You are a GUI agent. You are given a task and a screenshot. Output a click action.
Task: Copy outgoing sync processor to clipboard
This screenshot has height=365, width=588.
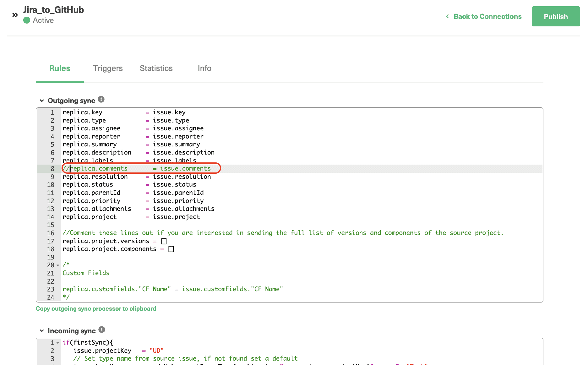(x=96, y=308)
